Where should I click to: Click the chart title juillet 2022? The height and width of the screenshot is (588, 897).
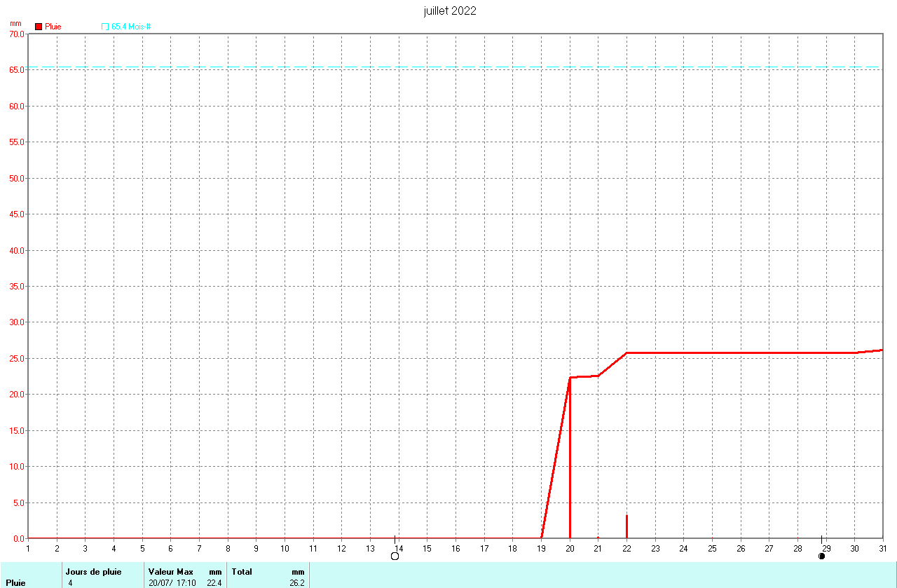pyautogui.click(x=450, y=11)
